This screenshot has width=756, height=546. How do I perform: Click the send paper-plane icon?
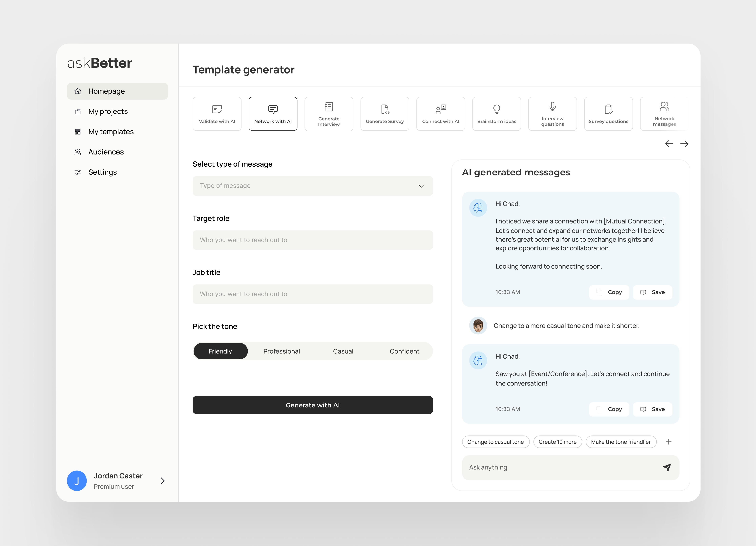[x=667, y=467]
